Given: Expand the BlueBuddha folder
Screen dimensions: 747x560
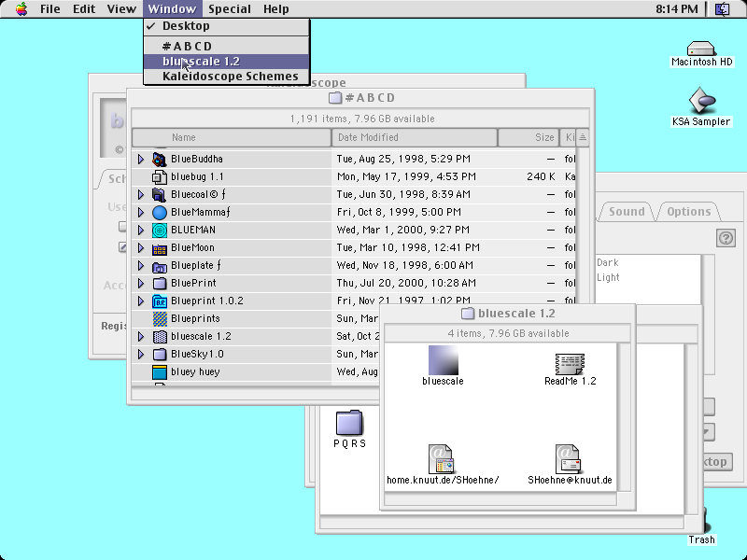Looking at the screenshot, I should pos(141,159).
